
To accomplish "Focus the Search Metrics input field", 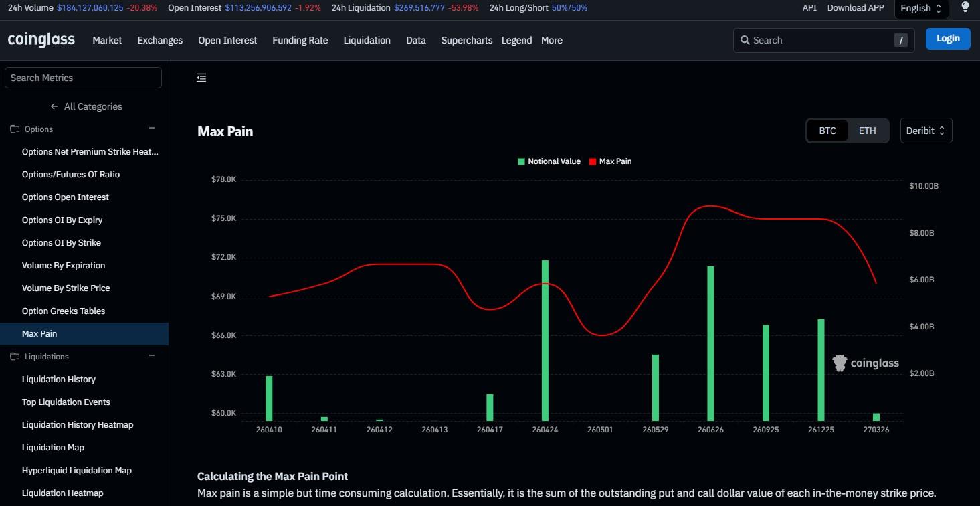I will pyautogui.click(x=83, y=78).
